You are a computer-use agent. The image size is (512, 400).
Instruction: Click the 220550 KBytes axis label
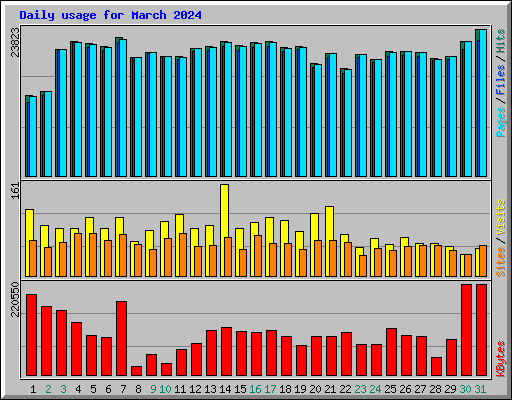(x=15, y=299)
